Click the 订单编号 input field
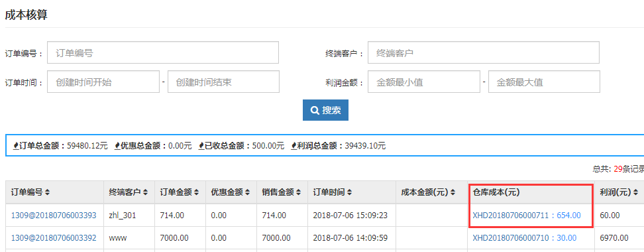The image size is (644, 252). 162,52
